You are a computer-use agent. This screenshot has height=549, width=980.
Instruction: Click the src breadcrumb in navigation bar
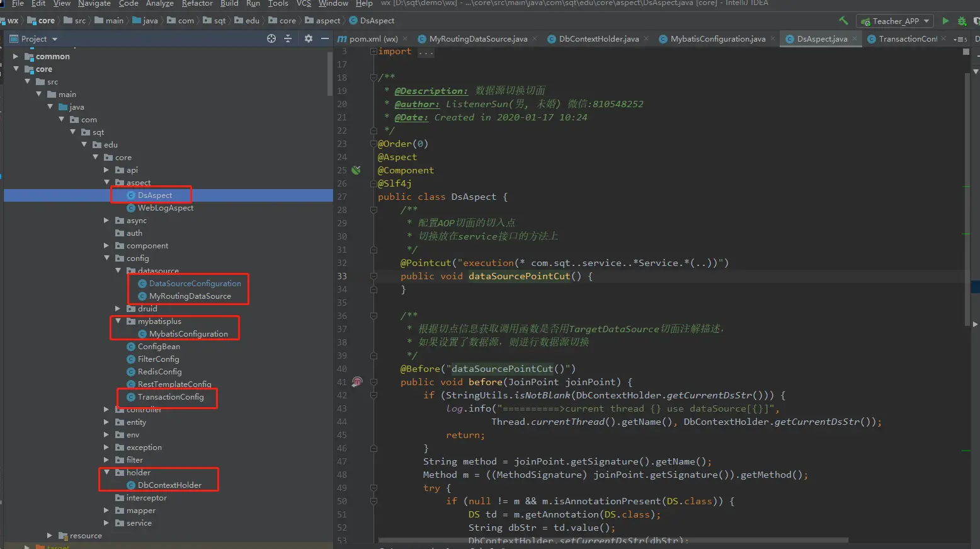coord(75,21)
